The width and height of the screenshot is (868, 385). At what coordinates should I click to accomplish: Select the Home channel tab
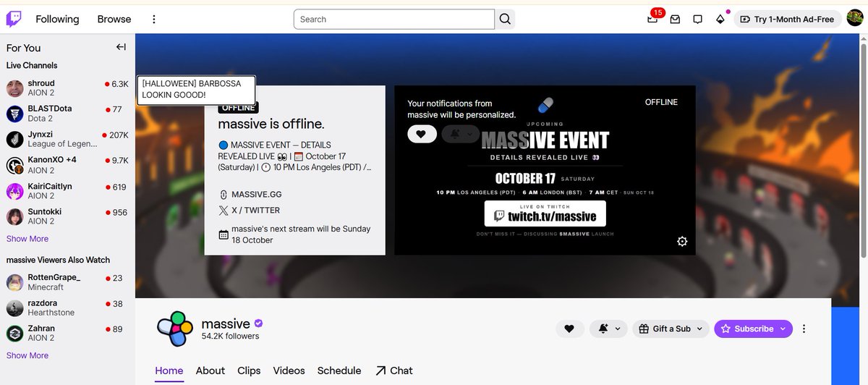click(x=169, y=371)
